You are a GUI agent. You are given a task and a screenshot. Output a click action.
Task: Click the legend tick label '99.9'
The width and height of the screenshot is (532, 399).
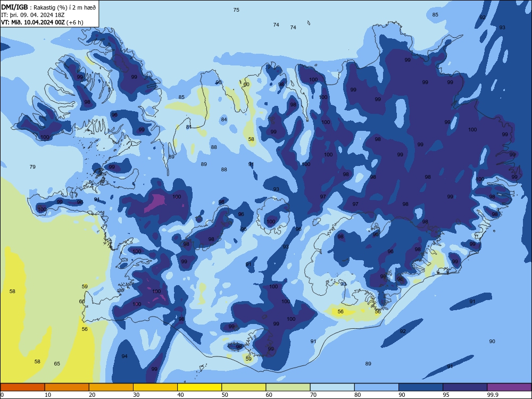(492, 395)
